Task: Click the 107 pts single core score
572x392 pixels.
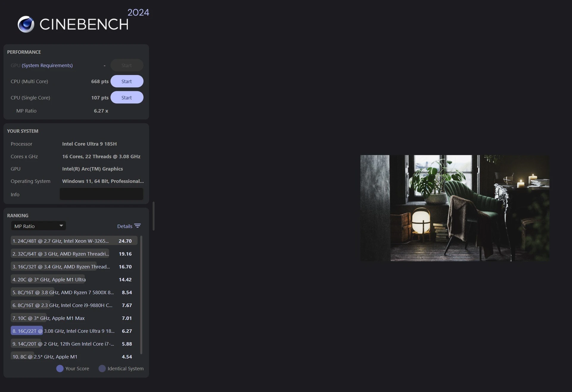Action: tap(100, 97)
